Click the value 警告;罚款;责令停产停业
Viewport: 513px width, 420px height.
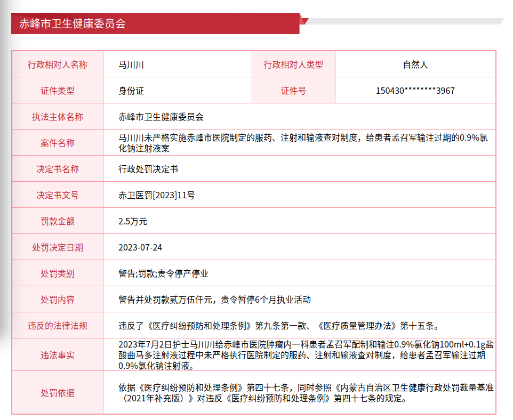tap(163, 273)
